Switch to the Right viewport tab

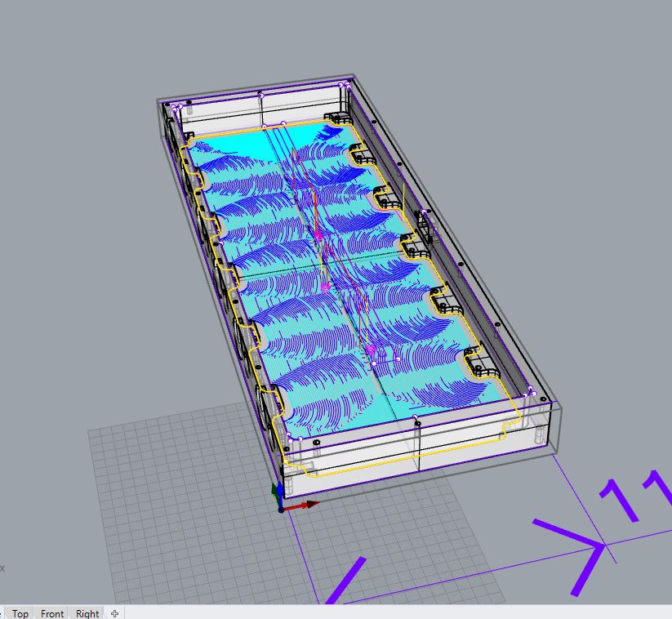(87, 613)
